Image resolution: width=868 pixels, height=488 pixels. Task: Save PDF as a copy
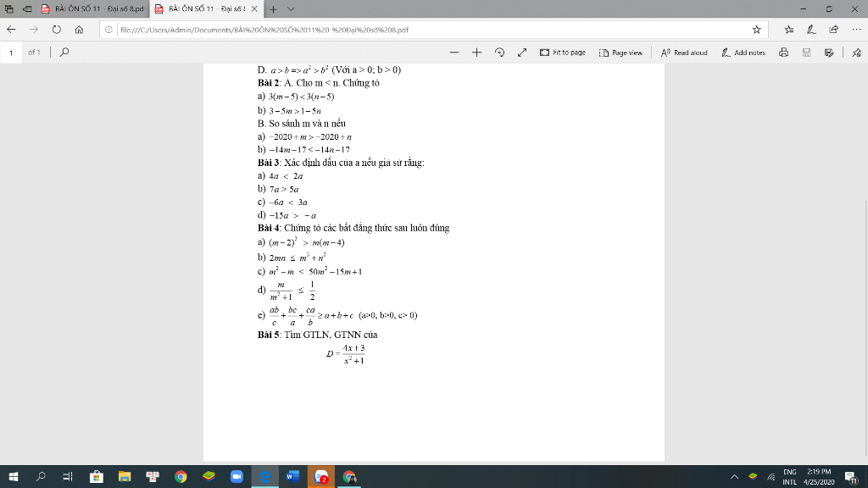click(x=829, y=52)
